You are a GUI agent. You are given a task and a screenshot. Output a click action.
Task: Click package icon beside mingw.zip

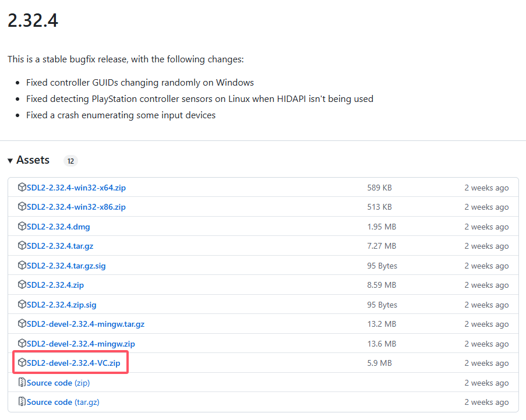(22, 344)
